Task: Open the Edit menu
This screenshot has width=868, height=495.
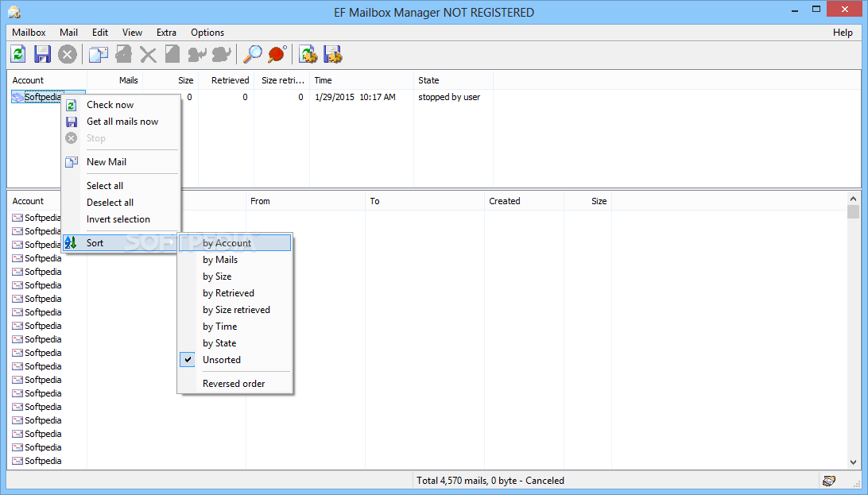Action: coord(100,33)
